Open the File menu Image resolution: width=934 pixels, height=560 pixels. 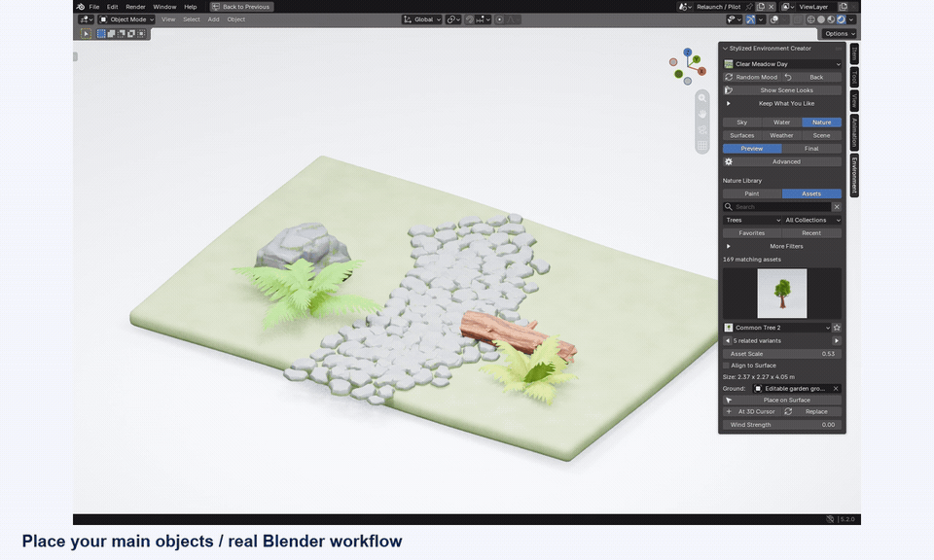94,7
